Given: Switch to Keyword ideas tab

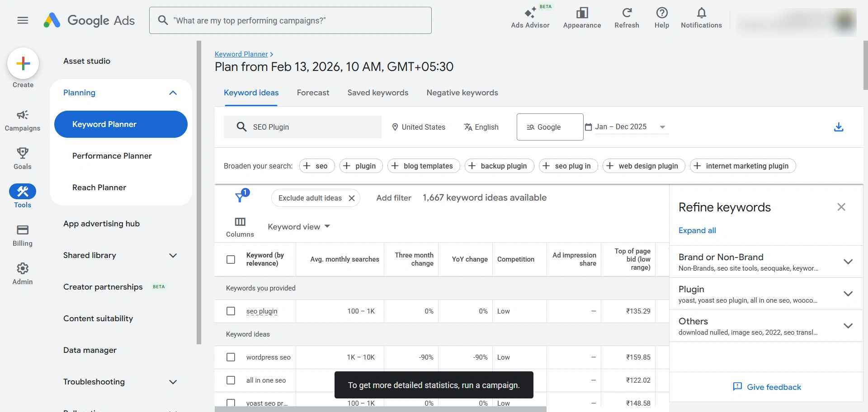Looking at the screenshot, I should pos(251,93).
